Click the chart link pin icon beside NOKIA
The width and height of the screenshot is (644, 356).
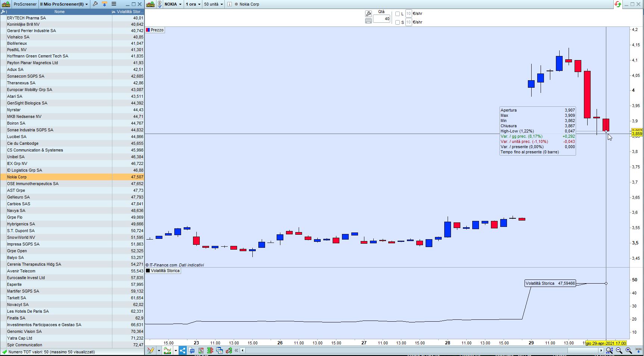click(159, 4)
